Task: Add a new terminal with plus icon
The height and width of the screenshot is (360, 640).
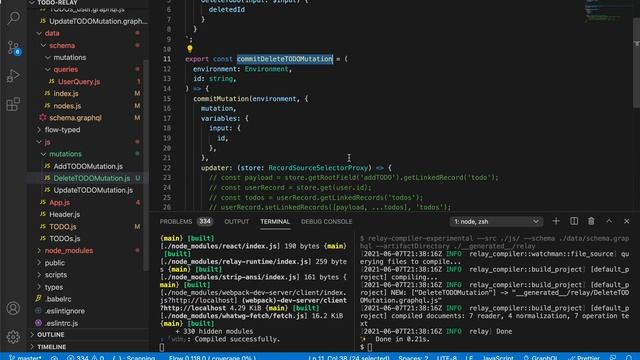Action: (x=556, y=221)
